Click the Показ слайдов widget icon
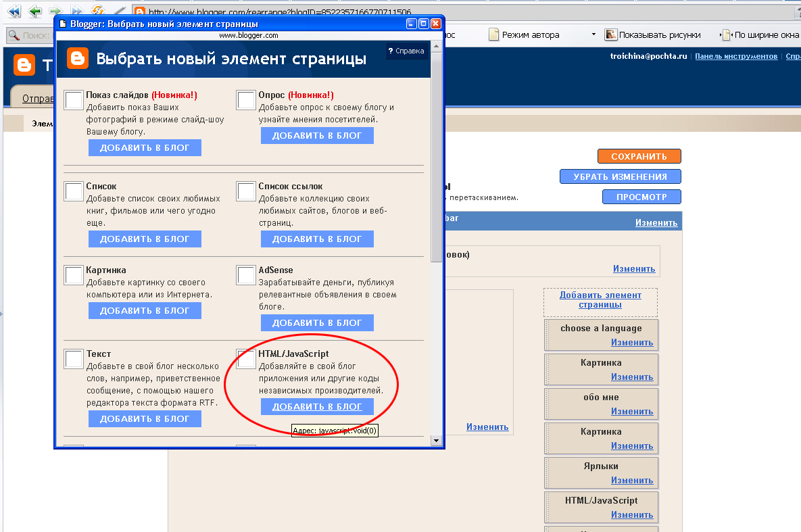Screen dimensions: 801x532 (x=74, y=99)
